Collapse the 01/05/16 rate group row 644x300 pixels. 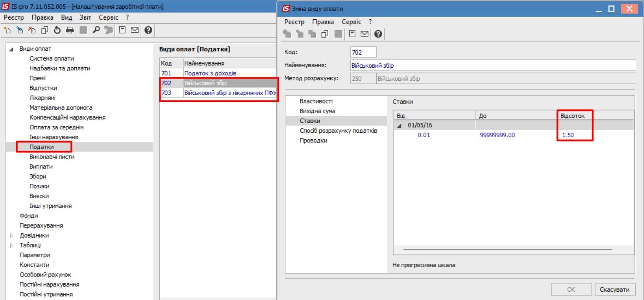(399, 125)
